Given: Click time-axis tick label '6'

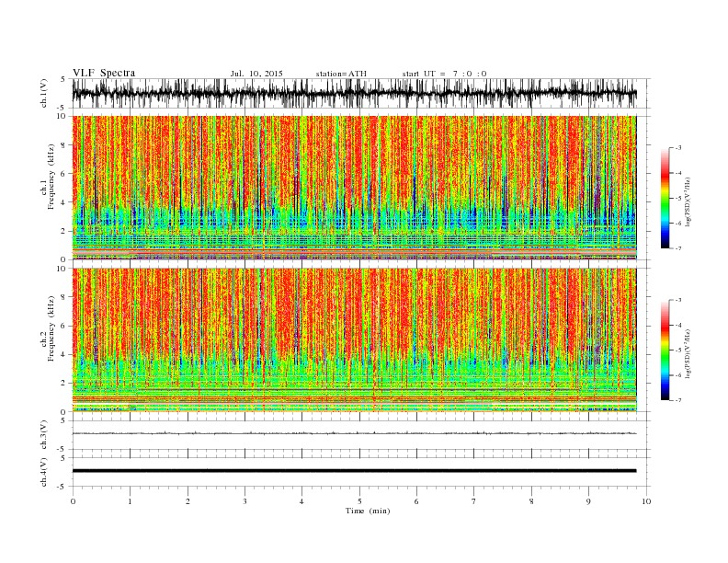Looking at the screenshot, I should 416,501.
